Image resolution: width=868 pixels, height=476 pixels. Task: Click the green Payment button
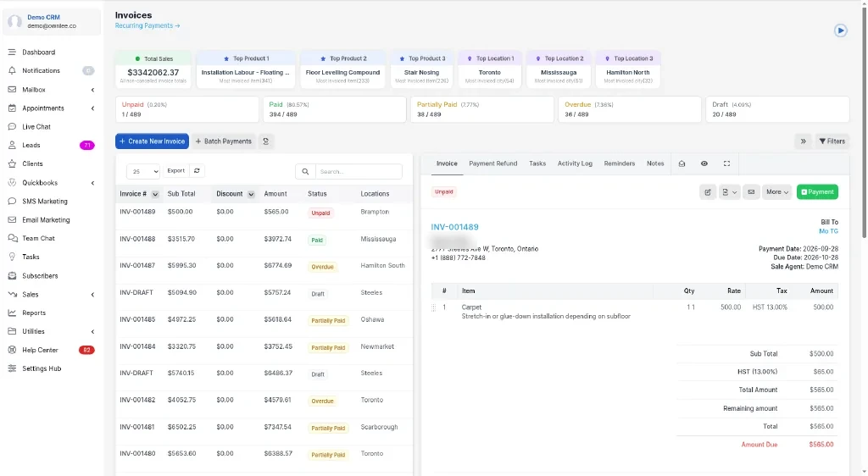point(817,191)
